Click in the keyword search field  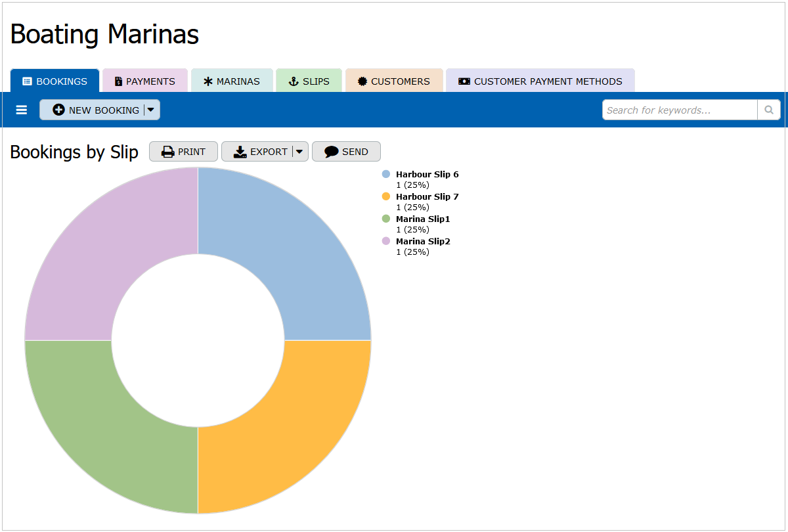coord(680,110)
